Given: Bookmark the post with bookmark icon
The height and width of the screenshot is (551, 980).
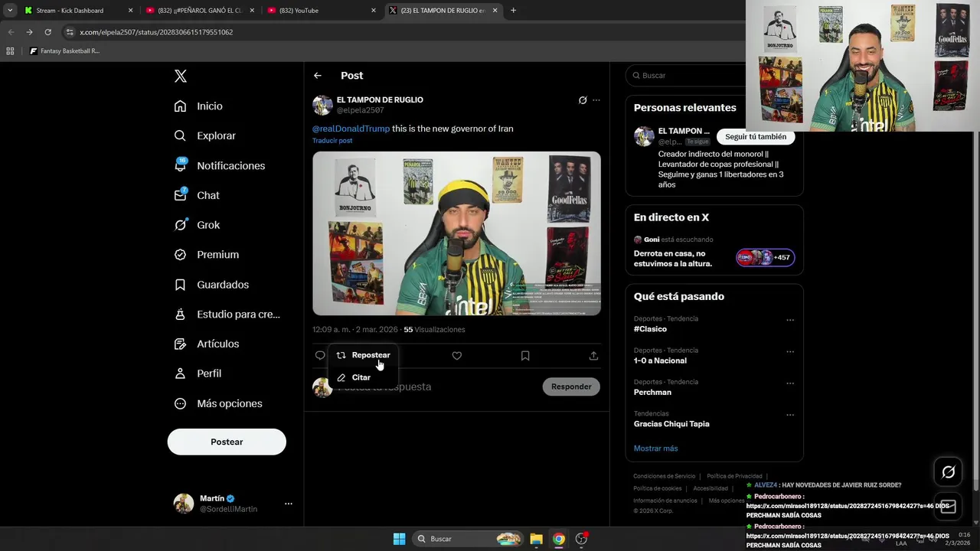Looking at the screenshot, I should [525, 356].
